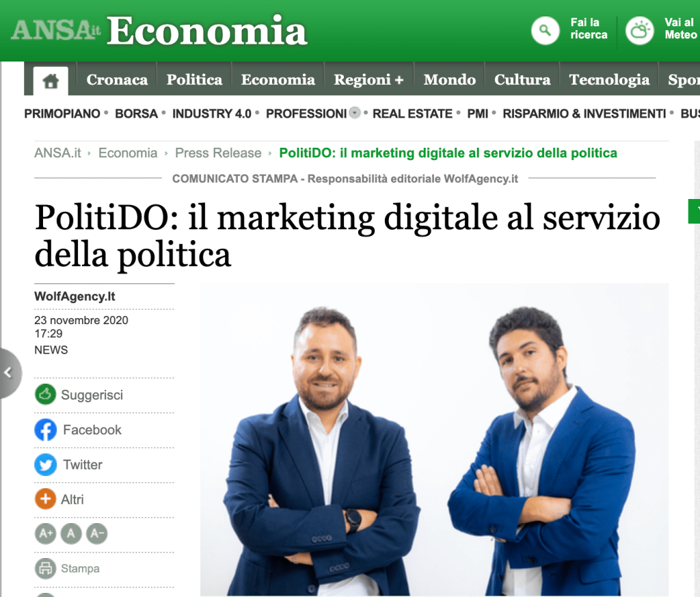Decrease text size with A- button
This screenshot has width=700, height=597.
pos(97,533)
